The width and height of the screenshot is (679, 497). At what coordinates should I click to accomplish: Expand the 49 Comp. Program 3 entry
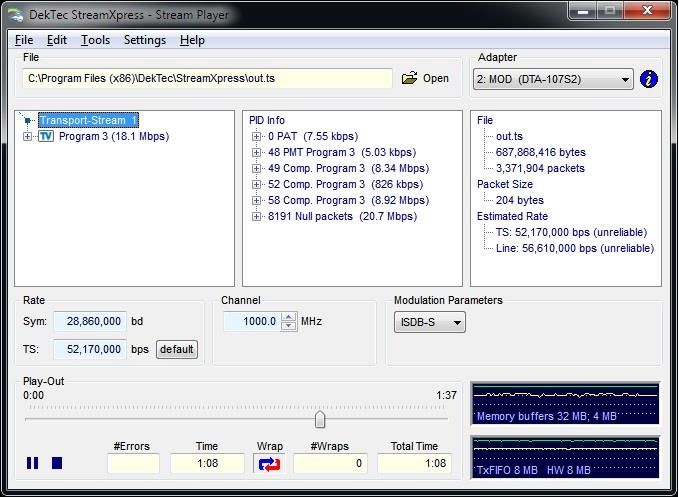pyautogui.click(x=256, y=168)
